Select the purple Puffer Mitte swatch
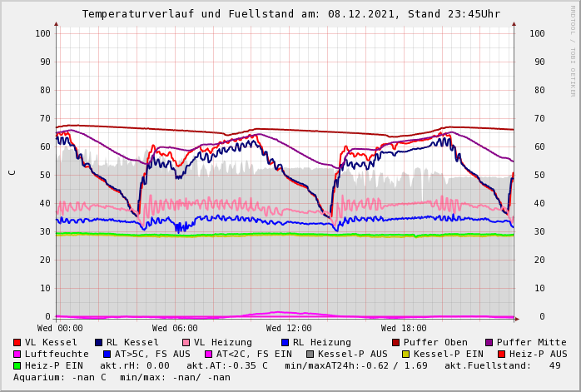Screen dimensions: 581x392 pyautogui.click(x=489, y=342)
